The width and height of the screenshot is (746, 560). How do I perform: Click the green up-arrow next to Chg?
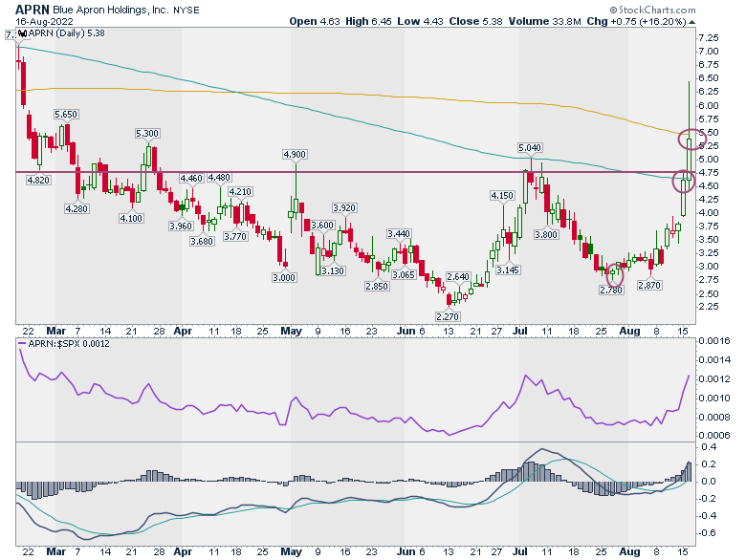click(691, 22)
